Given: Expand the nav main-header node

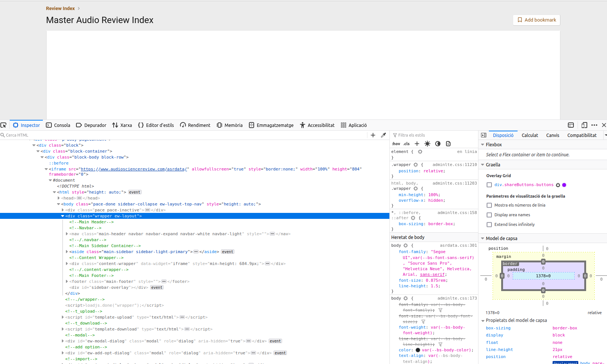Looking at the screenshot, I should [x=67, y=234].
